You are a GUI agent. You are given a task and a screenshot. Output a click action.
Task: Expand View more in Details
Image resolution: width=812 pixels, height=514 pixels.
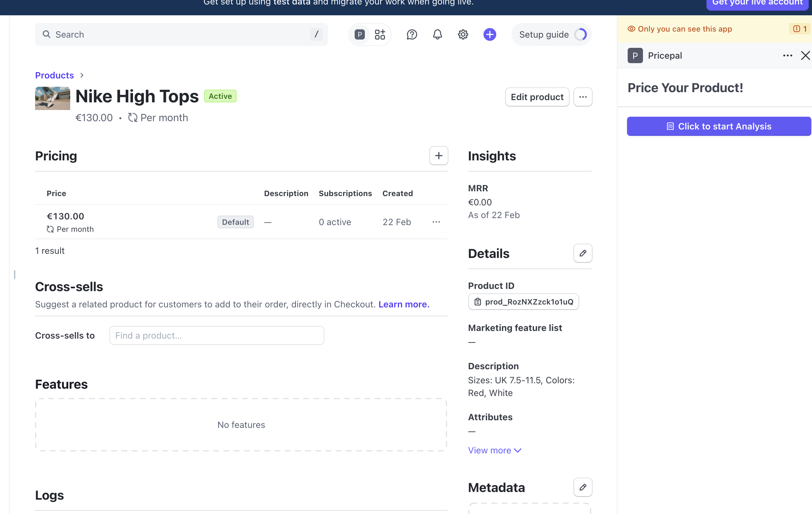pyautogui.click(x=494, y=450)
